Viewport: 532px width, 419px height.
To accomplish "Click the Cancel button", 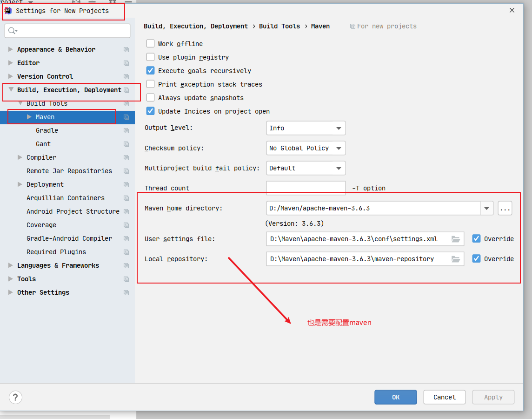I will (x=445, y=397).
